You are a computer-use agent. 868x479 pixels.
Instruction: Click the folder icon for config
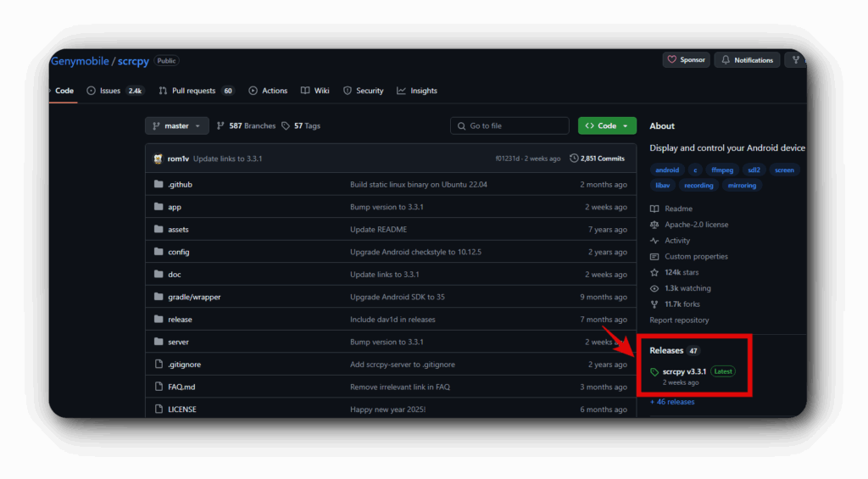click(x=159, y=252)
